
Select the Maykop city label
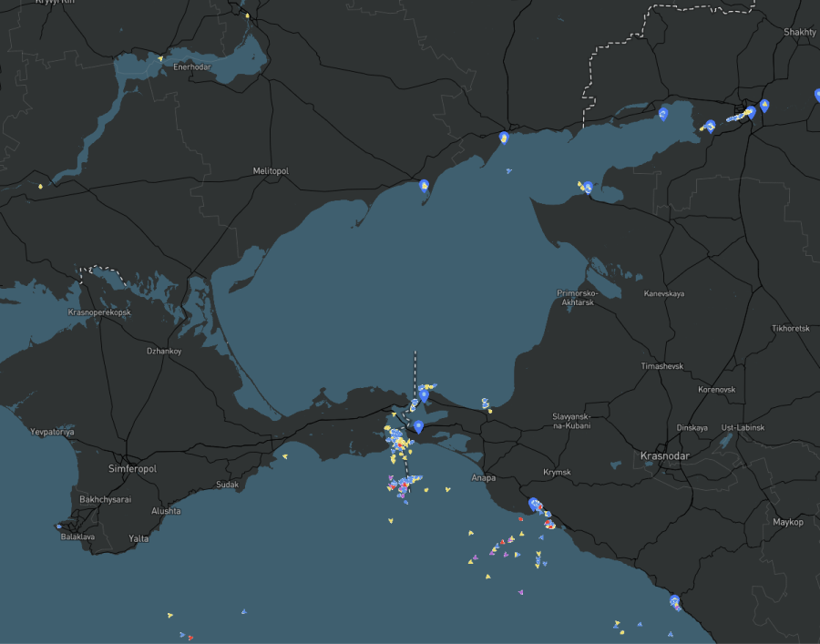[x=788, y=522]
